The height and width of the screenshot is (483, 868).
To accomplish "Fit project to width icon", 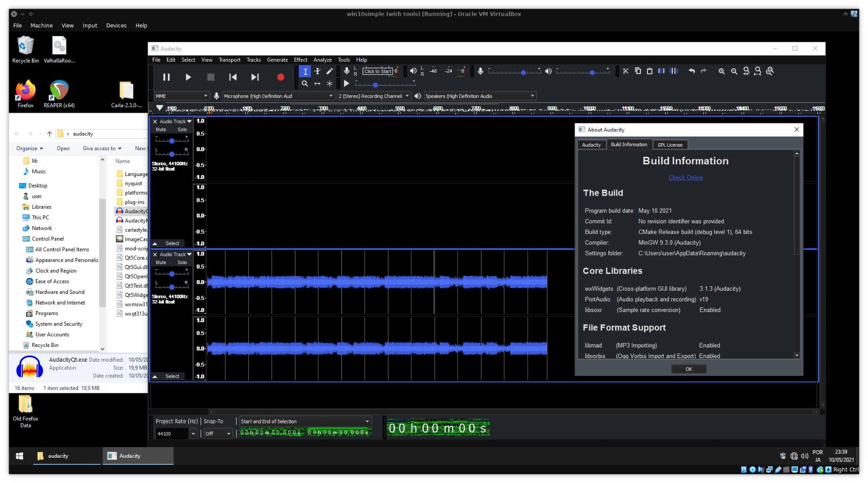I will [x=758, y=71].
